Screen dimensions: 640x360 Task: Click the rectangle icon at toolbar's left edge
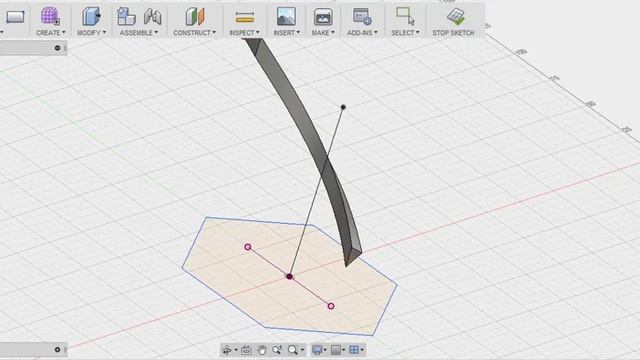pos(15,17)
